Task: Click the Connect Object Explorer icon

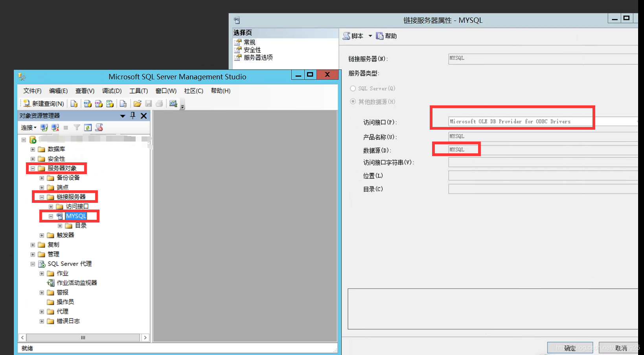Action: [44, 127]
